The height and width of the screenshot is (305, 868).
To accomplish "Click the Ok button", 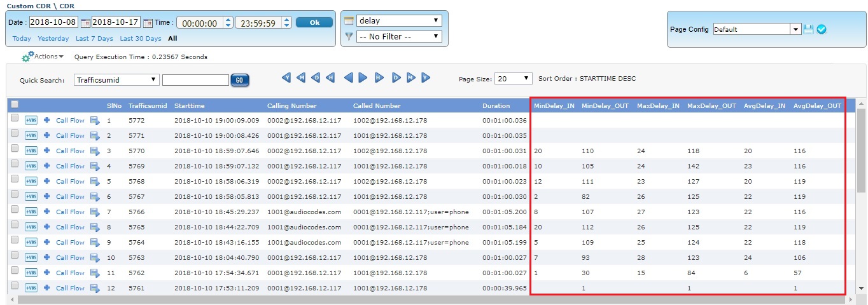I will pos(314,22).
